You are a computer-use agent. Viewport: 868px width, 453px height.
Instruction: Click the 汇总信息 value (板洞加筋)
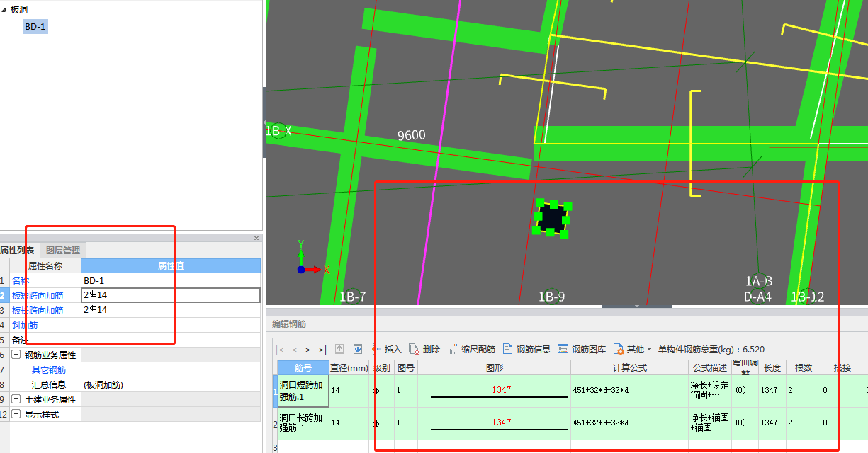[x=171, y=384]
